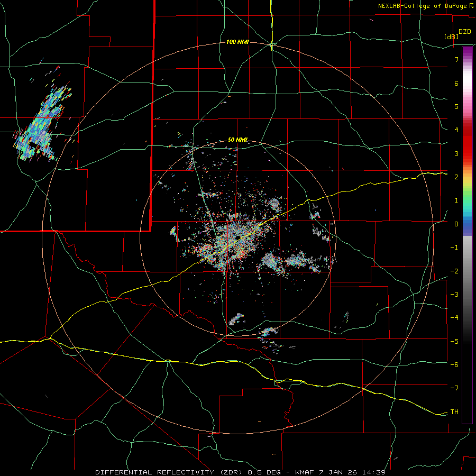Screen dimensions: 476x476
Task: Click the [dB] units label
Action: click(452, 36)
